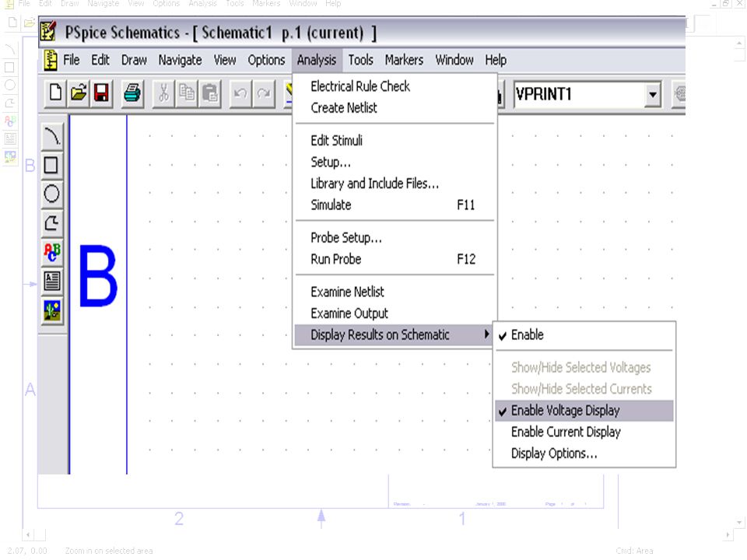Image resolution: width=747 pixels, height=560 pixels.
Task: Toggle the Enable option in the submenu
Action: pyautogui.click(x=584, y=334)
